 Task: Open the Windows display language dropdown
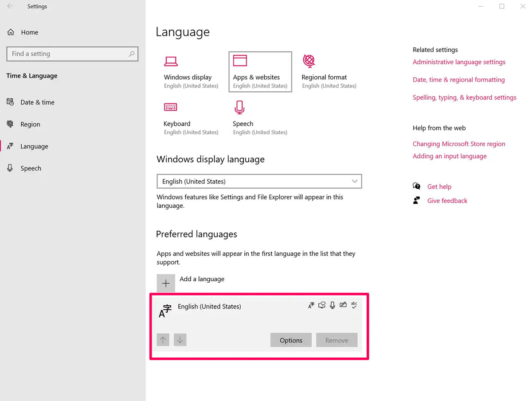pyautogui.click(x=259, y=181)
